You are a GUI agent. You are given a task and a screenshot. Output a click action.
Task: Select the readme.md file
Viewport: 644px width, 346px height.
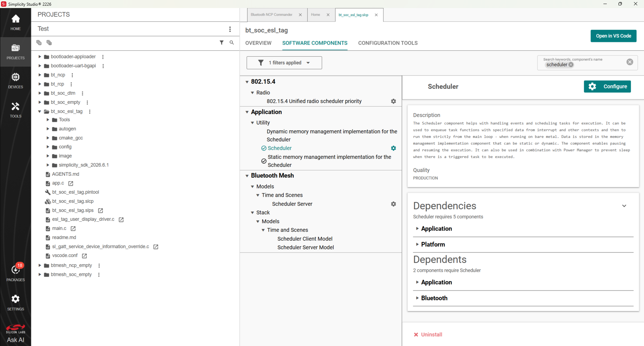click(64, 237)
